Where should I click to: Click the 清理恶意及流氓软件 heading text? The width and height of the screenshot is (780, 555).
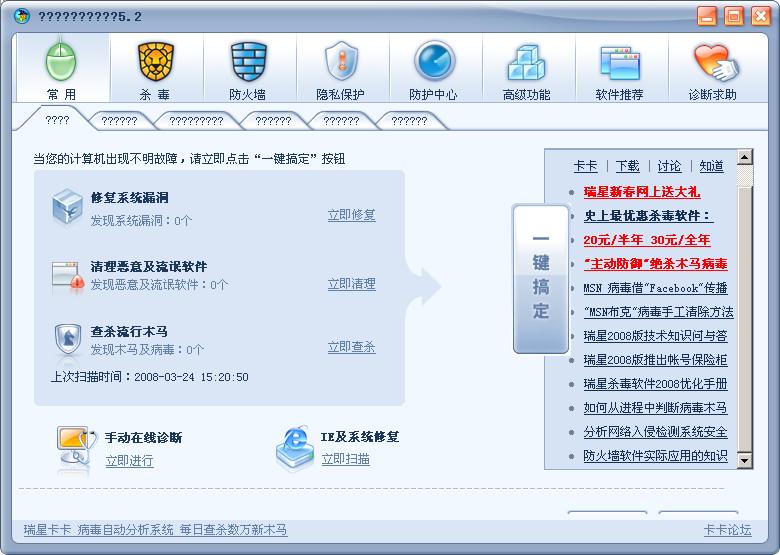click(149, 266)
